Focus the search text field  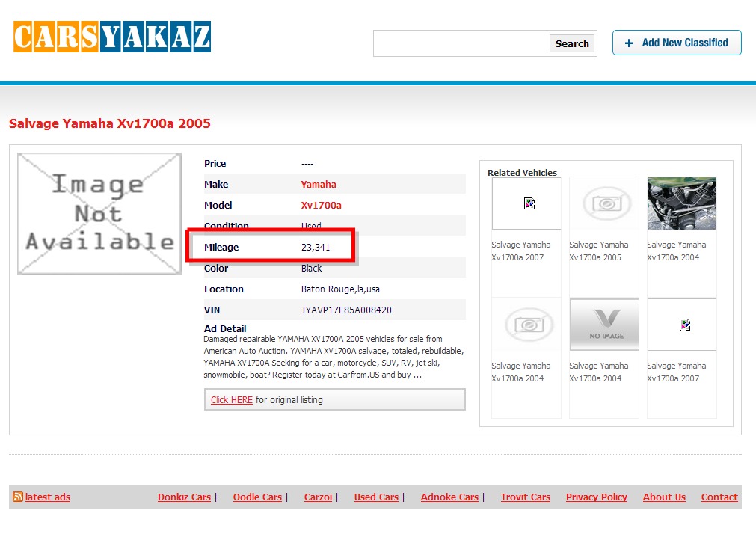(462, 43)
